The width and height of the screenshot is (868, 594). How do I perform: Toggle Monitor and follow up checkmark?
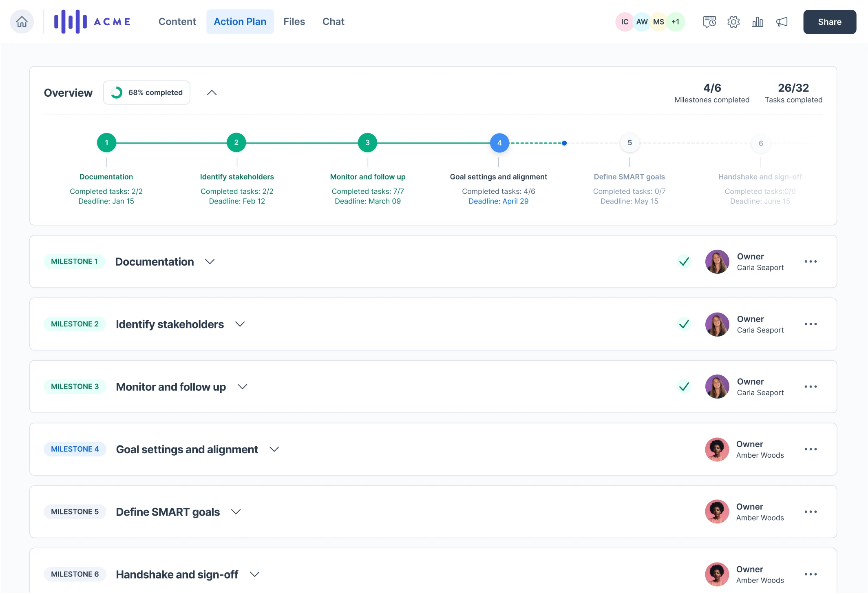click(684, 386)
